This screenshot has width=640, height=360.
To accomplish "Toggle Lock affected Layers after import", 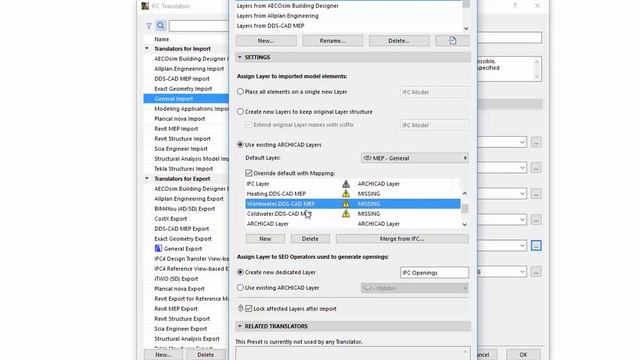I will coord(249,309).
